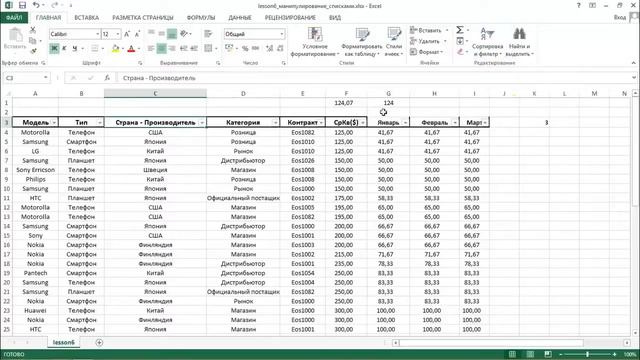Open the Общий number format dropdown
The height and width of the screenshot is (360, 640).
tap(282, 34)
